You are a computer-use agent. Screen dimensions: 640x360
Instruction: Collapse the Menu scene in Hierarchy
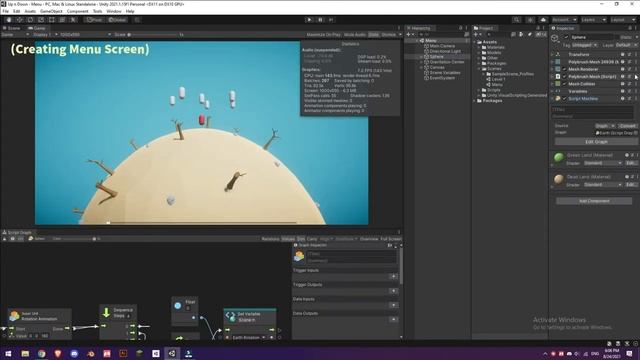point(417,41)
